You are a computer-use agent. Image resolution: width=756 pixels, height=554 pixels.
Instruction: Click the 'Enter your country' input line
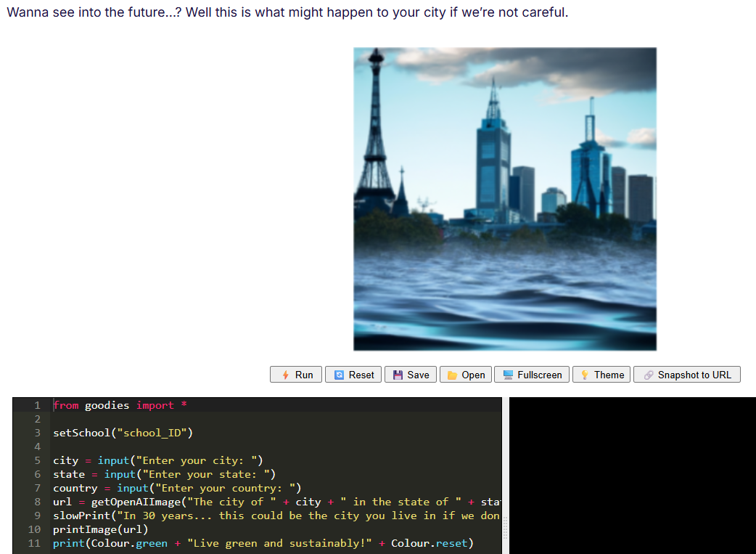pos(177,488)
